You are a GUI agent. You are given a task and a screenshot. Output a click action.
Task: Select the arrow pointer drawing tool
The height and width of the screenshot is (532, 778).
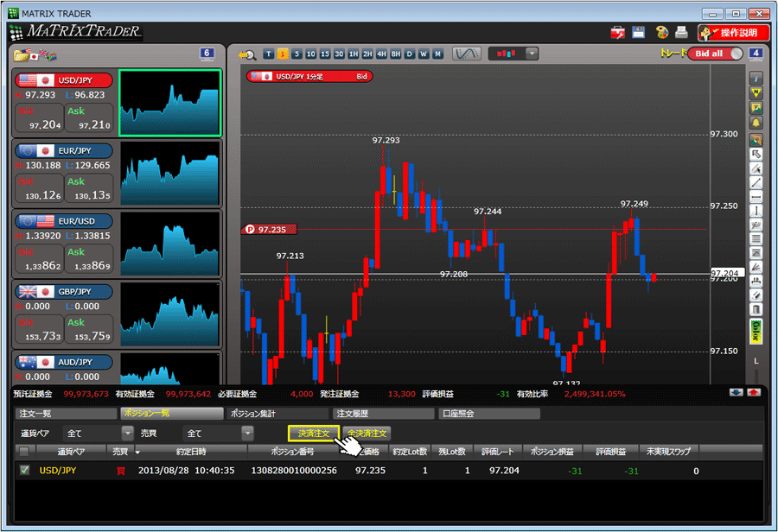[756, 155]
